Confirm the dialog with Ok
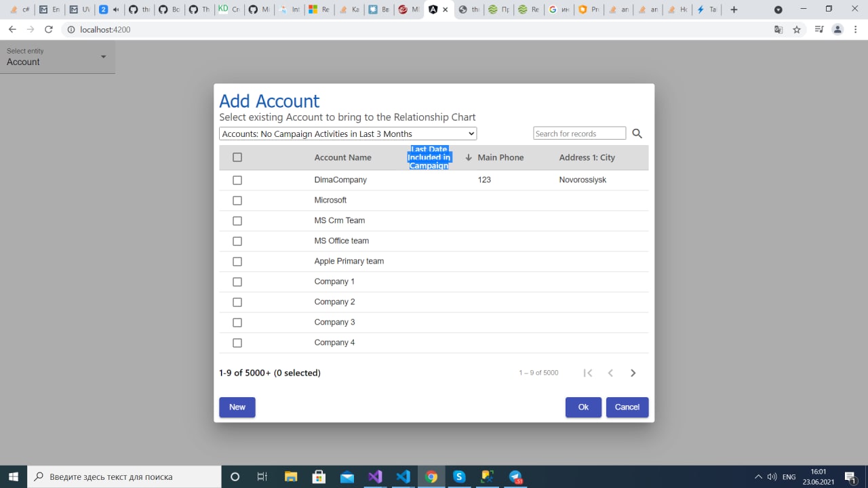The height and width of the screenshot is (488, 868). pos(583,407)
